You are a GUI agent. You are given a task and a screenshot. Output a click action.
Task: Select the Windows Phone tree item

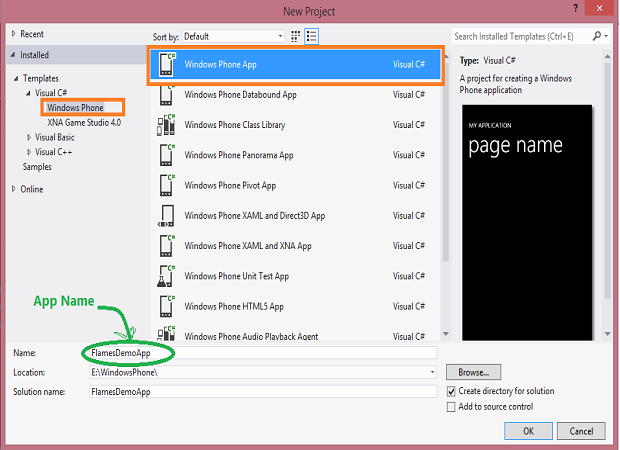pos(75,108)
